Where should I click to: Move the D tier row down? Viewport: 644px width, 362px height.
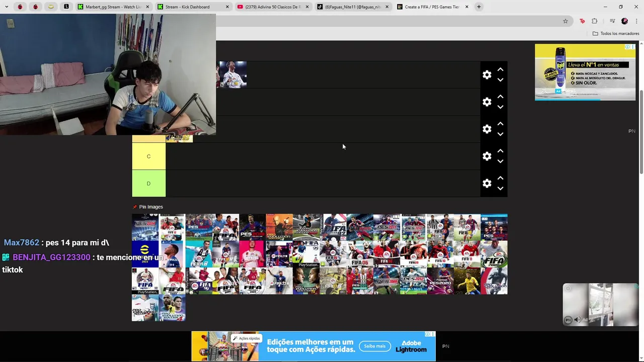500,189
